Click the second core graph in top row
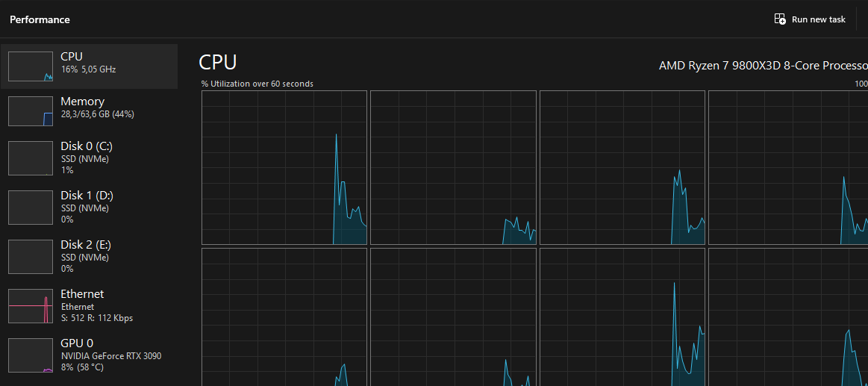This screenshot has width=868, height=386. pyautogui.click(x=453, y=168)
